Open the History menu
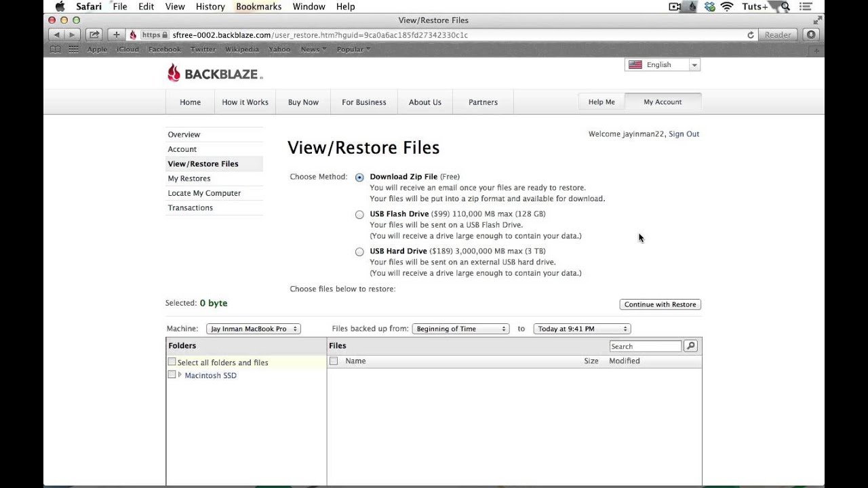The image size is (868, 488). (x=210, y=6)
